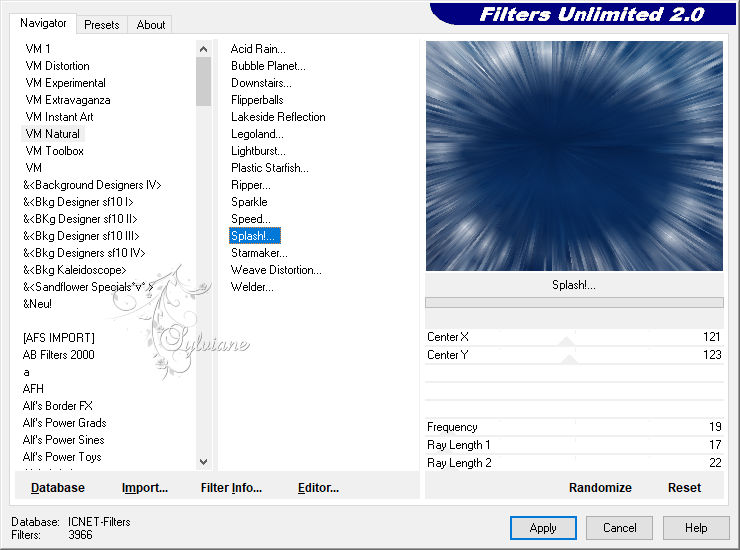Select BKg Designer sf10 II category
Image resolution: width=740 pixels, height=550 pixels.
point(80,219)
